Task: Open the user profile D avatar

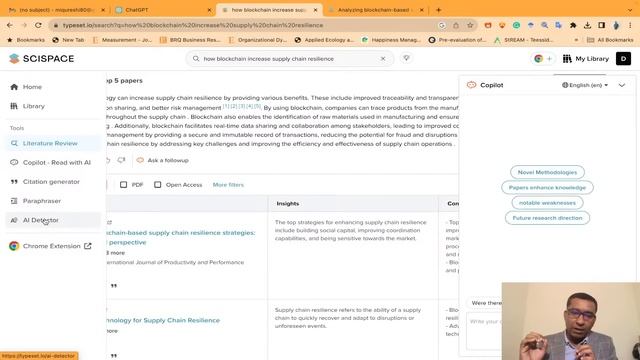Action: tap(623, 59)
